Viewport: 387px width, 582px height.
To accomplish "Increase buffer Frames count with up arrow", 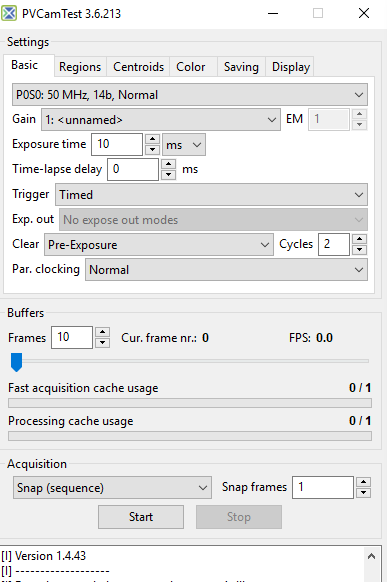I will (x=102, y=332).
